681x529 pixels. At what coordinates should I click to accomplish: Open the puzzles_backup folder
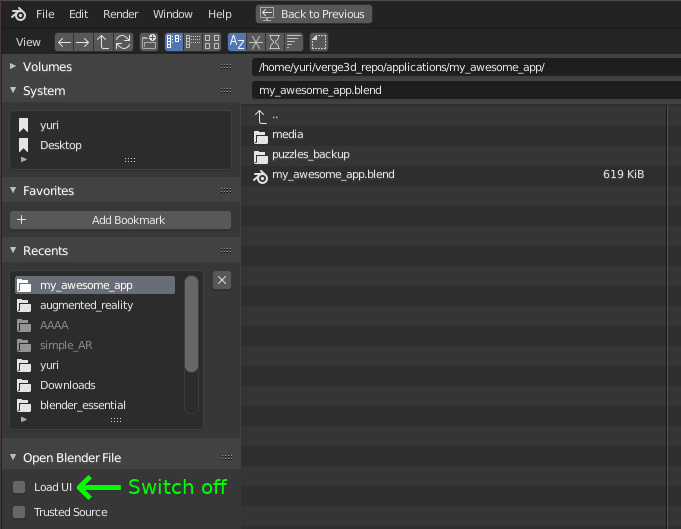pos(453,155)
